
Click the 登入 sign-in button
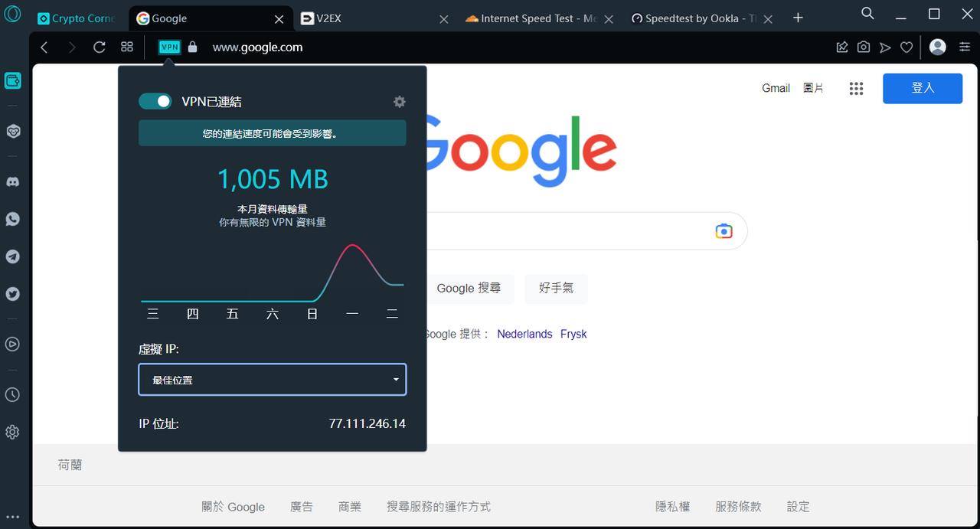click(923, 89)
